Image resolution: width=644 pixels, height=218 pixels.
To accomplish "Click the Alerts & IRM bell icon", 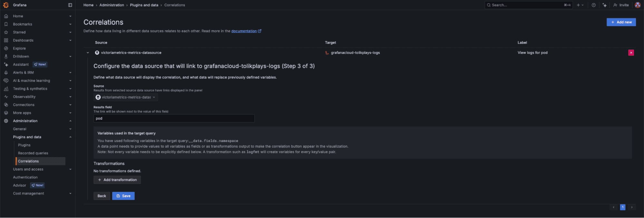I will tap(6, 73).
